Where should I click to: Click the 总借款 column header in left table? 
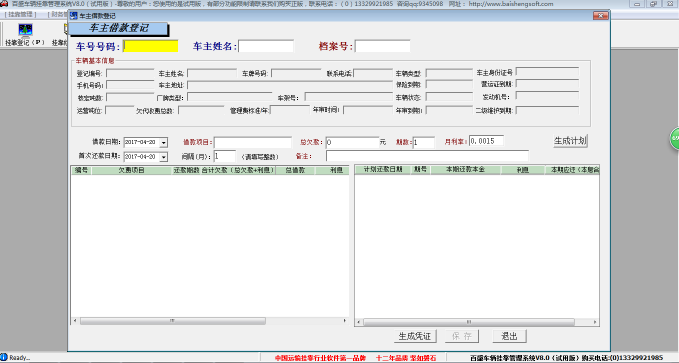coord(295,170)
